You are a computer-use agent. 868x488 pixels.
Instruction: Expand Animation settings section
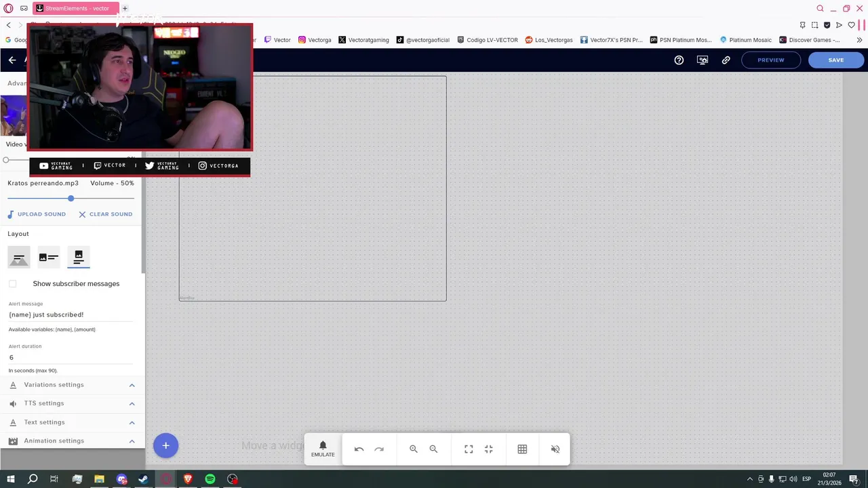(73, 441)
